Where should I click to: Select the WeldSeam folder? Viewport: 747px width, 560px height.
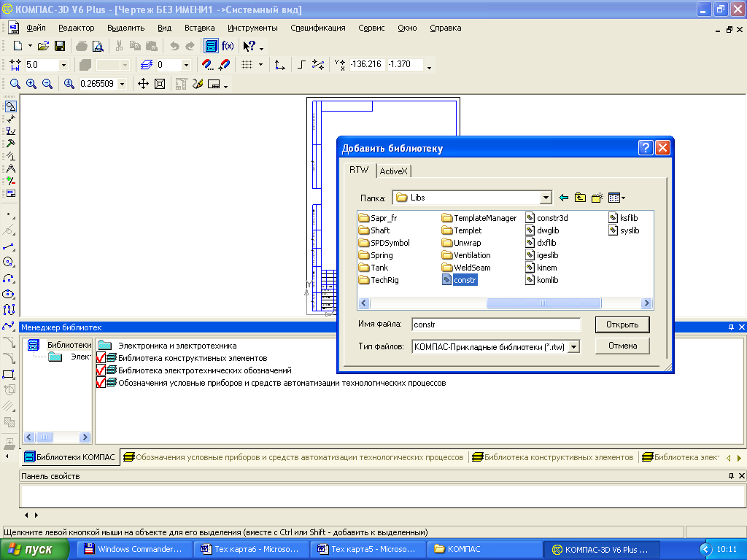(x=466, y=268)
